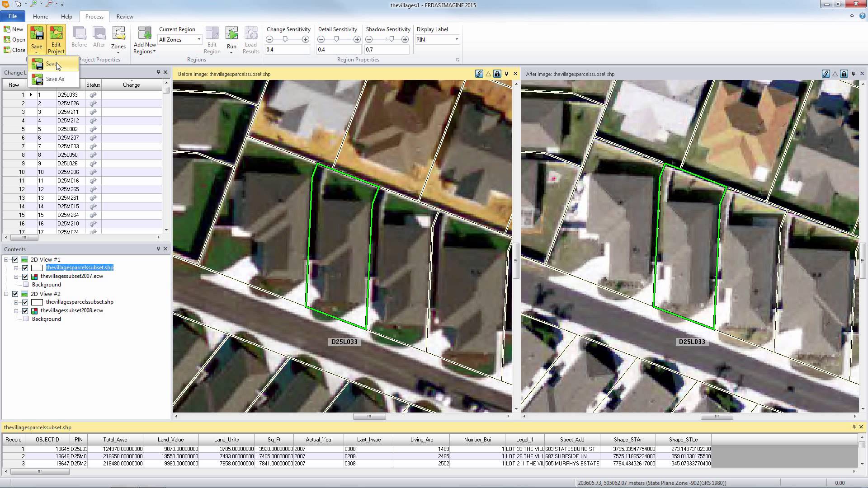Click the New project icon

[13, 29]
